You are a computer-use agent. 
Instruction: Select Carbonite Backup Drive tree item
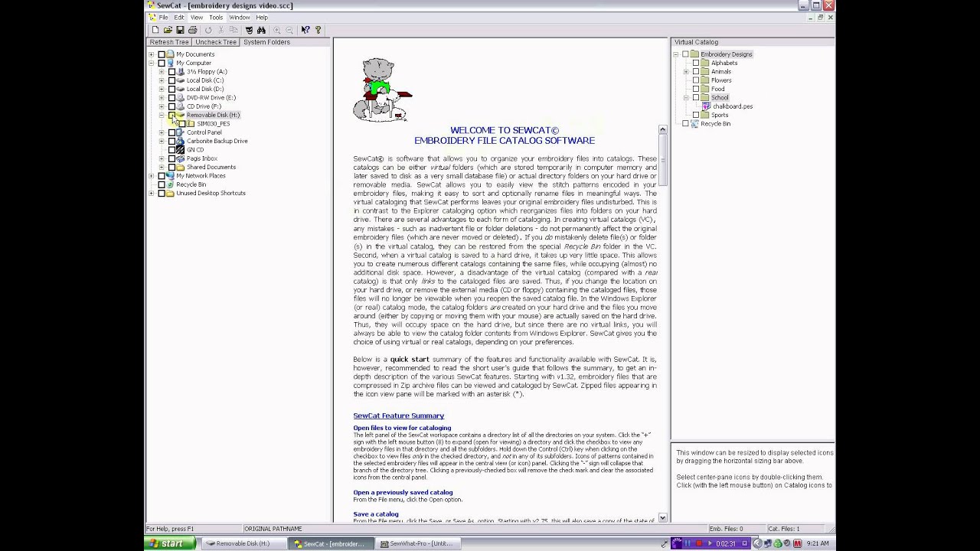point(217,141)
